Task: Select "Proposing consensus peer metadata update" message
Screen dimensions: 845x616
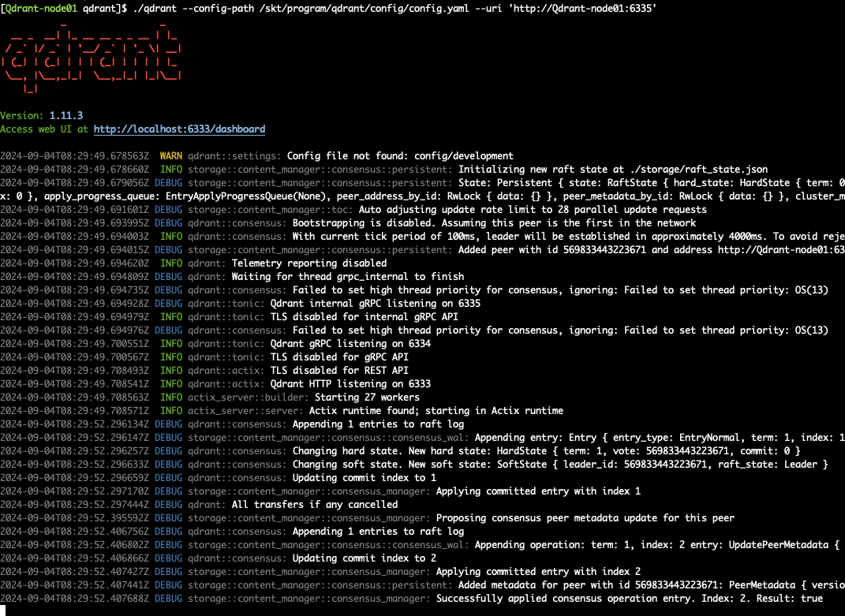Action: tap(585, 518)
